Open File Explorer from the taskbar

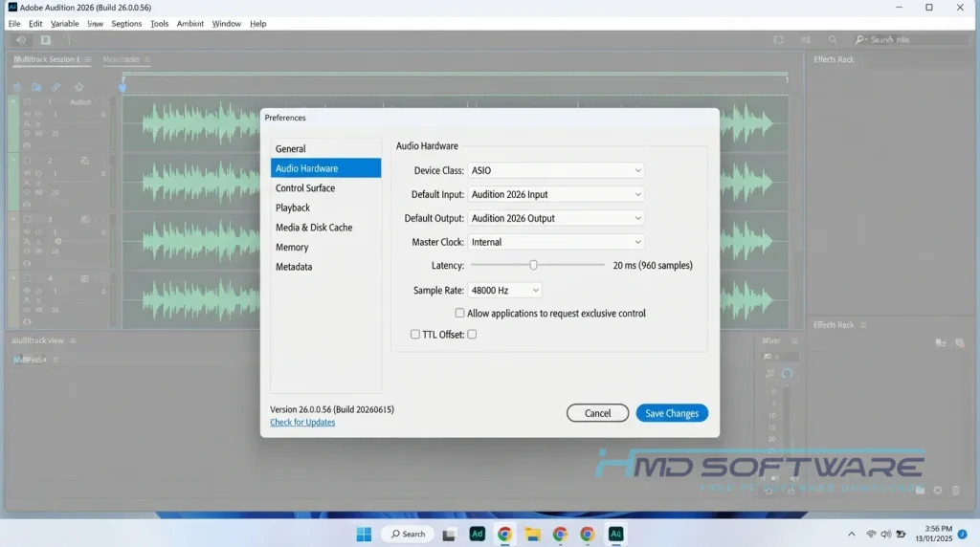532,534
